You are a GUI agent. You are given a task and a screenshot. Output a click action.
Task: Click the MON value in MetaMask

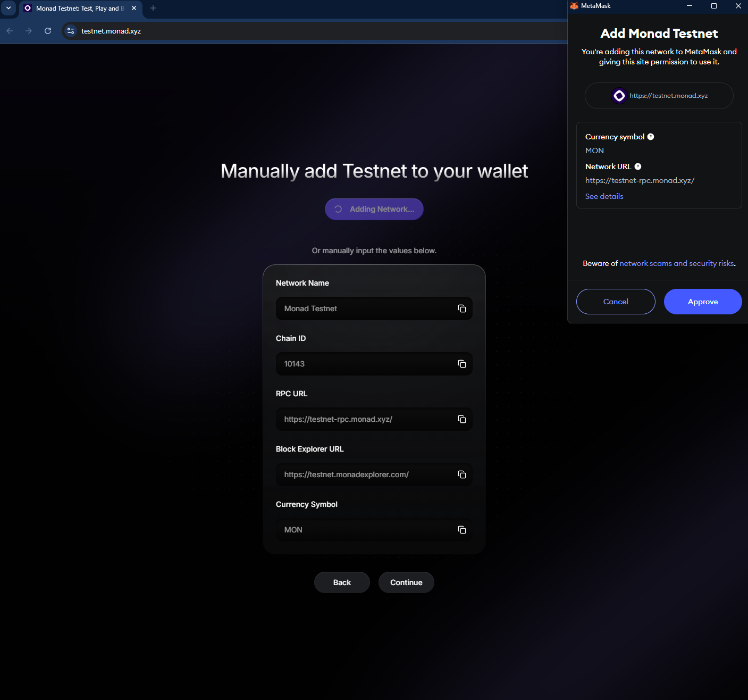click(x=594, y=151)
